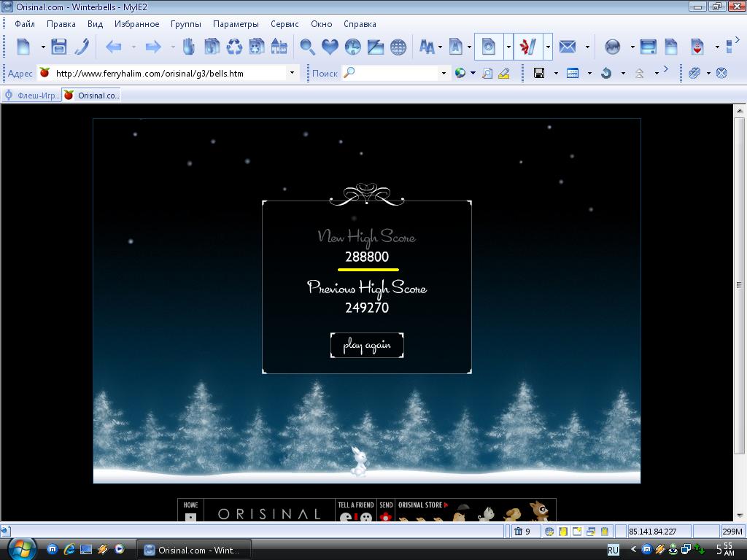Screen dimensions: 747x560
Task: Go back with the left arrow icon
Action: point(113,47)
